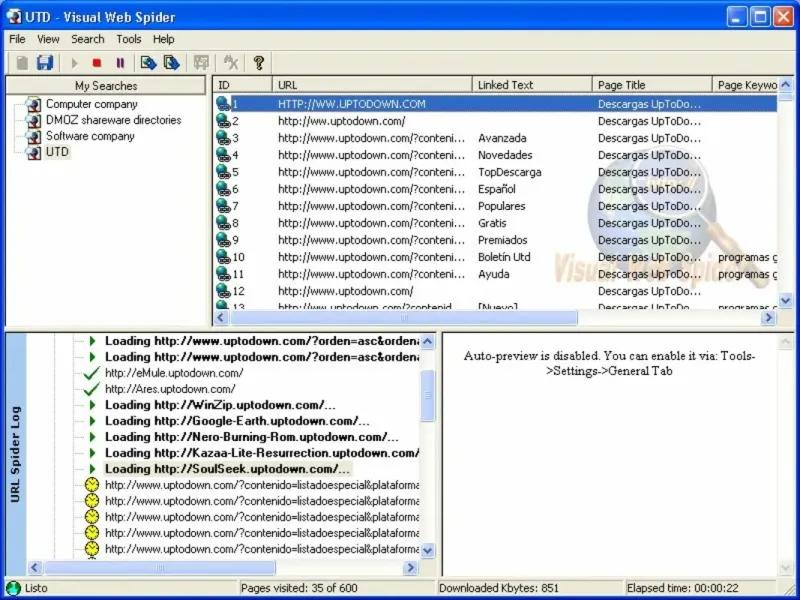800x600 pixels.
Task: Click log entry Loading Nero-Burning-Rom.uptodown.com
Action: 252,437
